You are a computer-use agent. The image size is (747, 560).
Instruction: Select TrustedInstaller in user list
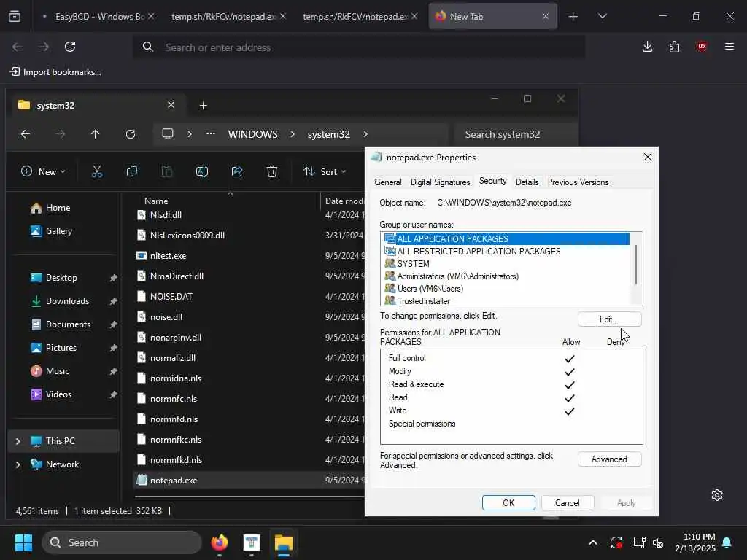tap(506, 301)
